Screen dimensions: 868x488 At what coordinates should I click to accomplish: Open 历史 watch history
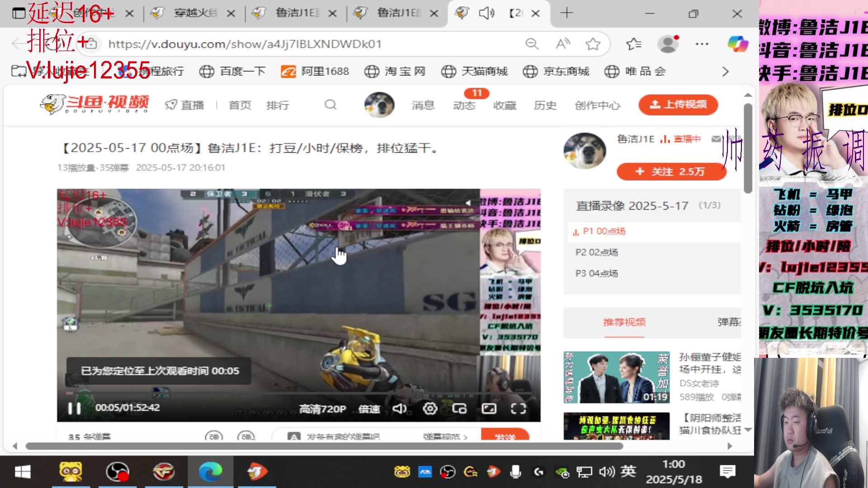[545, 105]
